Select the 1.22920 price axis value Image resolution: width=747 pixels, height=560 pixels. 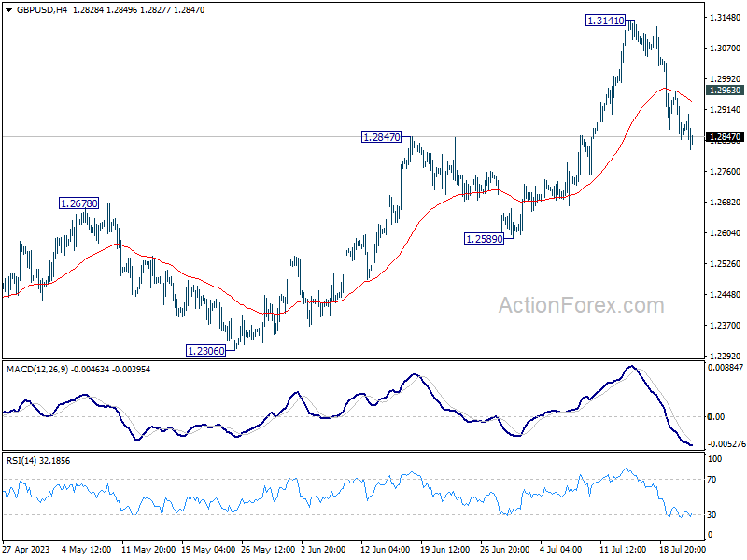click(x=726, y=357)
